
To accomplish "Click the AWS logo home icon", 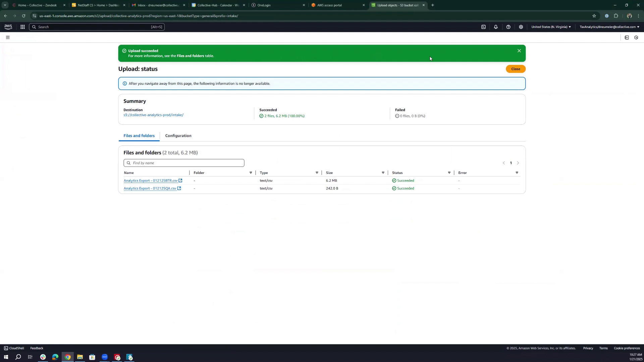I will point(8,27).
